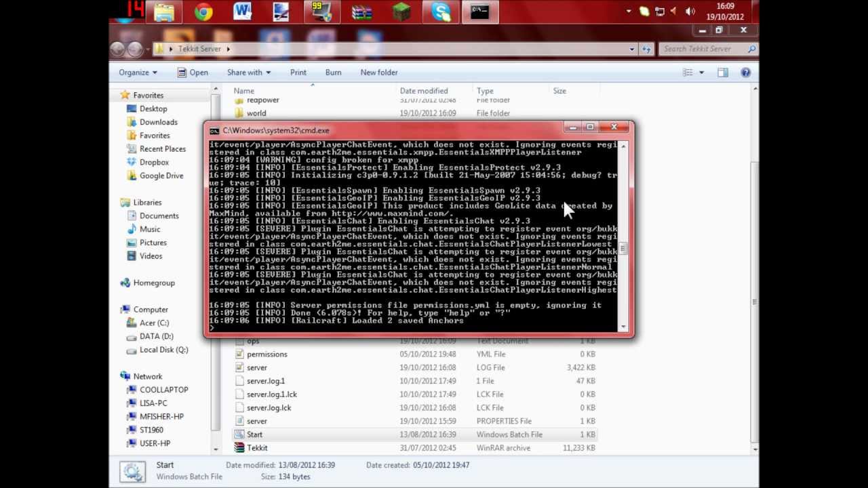Open Local Disk (Q:) drive

(x=163, y=350)
